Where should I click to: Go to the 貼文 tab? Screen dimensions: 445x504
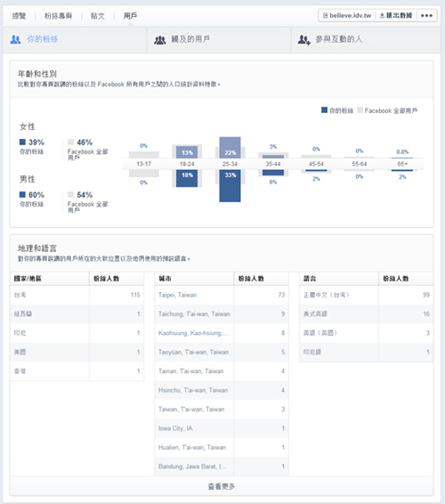98,16
